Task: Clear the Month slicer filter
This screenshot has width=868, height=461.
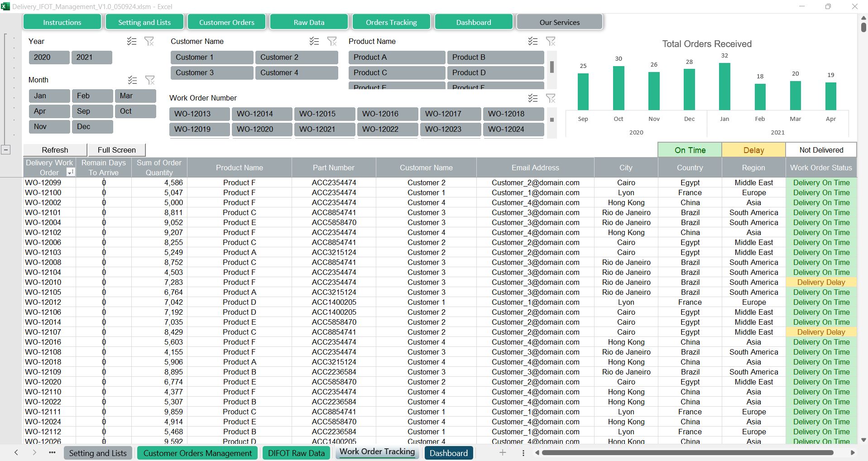Action: coord(150,80)
